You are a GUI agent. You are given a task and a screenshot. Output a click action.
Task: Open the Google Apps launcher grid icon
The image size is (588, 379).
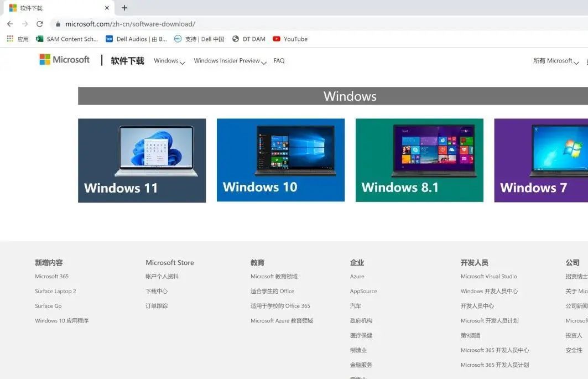[x=9, y=39]
